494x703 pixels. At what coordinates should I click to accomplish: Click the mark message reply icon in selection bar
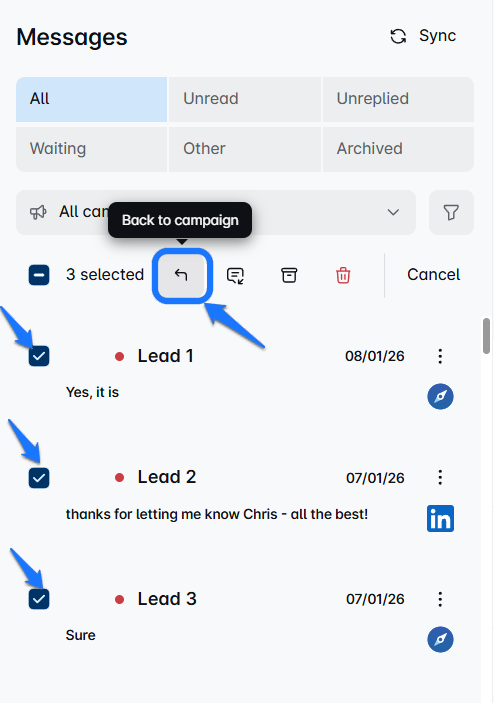[235, 275]
